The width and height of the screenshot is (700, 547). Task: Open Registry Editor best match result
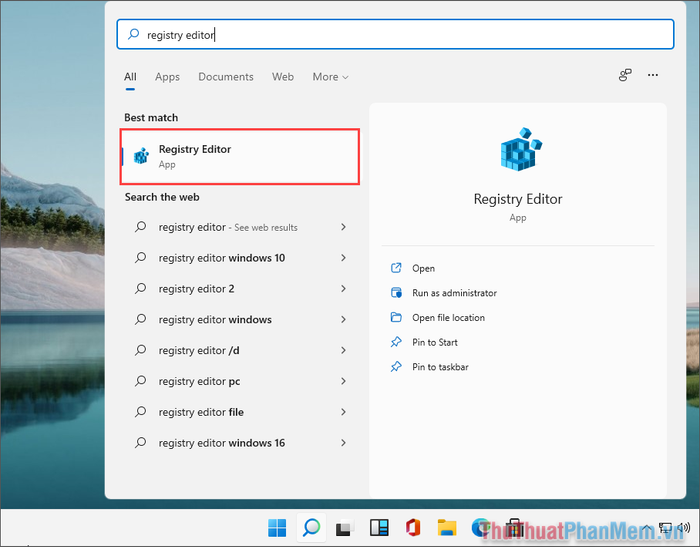240,156
